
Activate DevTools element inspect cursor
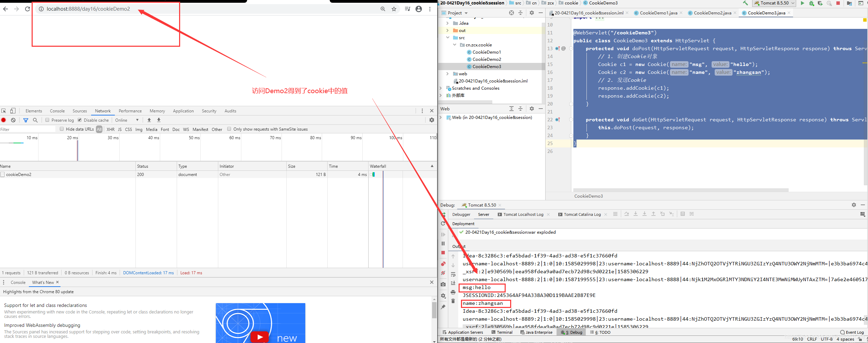coord(4,111)
